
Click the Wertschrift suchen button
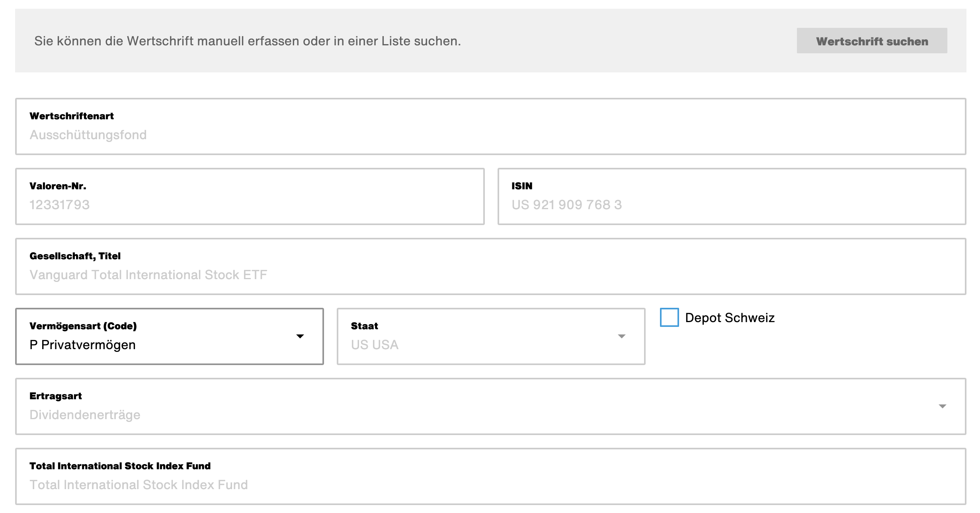pyautogui.click(x=872, y=41)
